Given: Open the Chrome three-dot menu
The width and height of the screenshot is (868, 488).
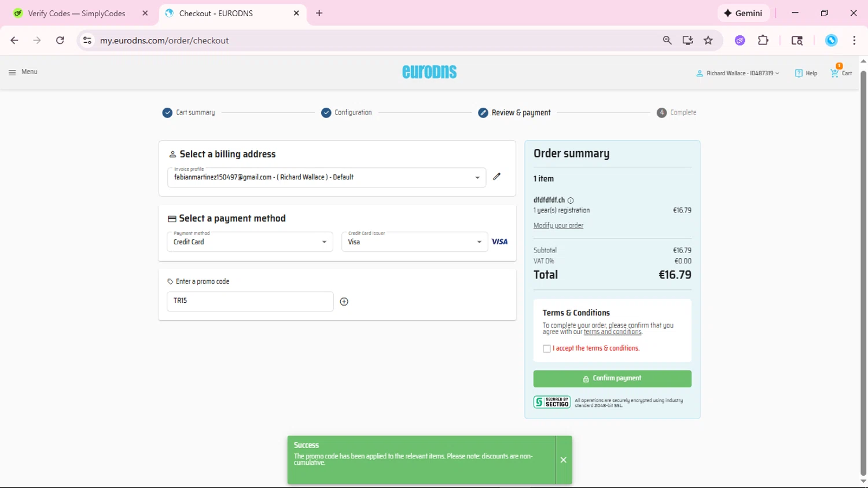Looking at the screenshot, I should 854,41.
